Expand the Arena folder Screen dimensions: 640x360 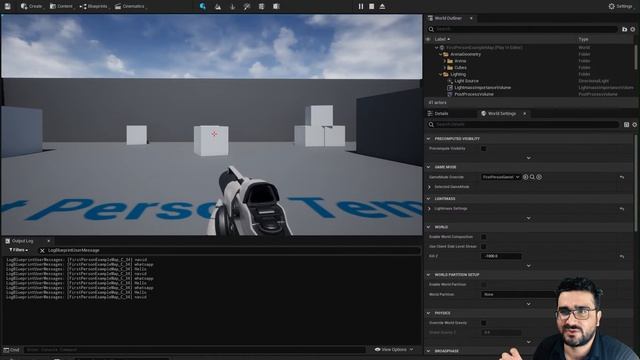point(444,61)
